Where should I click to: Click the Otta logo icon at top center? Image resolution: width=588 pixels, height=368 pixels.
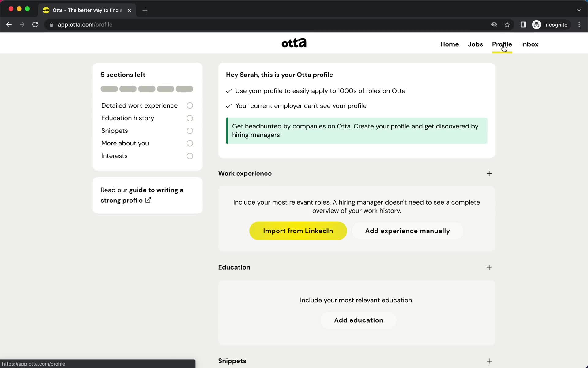[x=294, y=42]
